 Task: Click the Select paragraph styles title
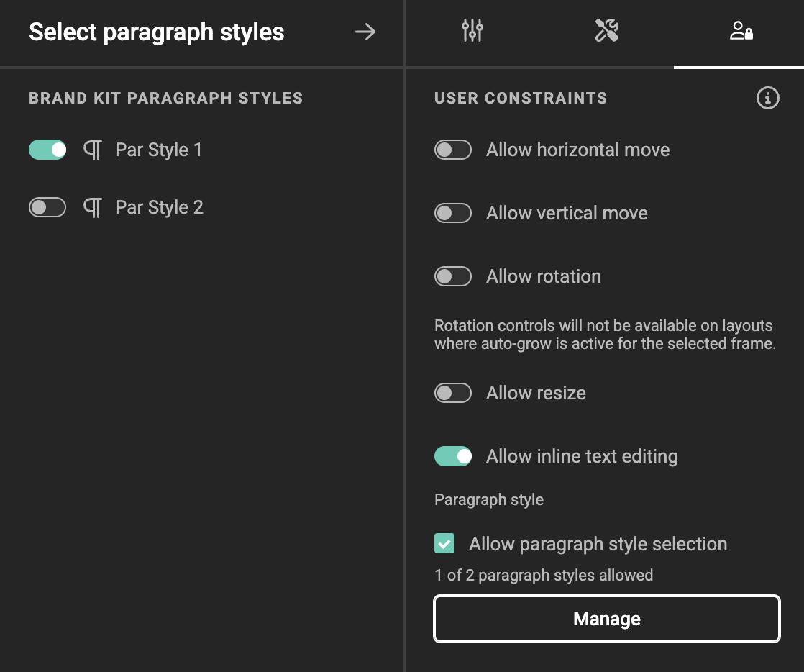click(x=155, y=32)
